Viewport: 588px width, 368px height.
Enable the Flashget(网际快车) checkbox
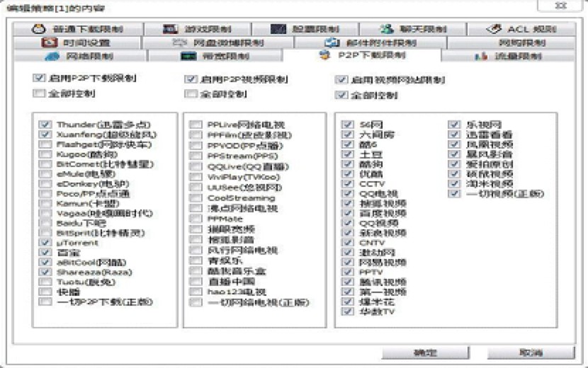(x=45, y=144)
